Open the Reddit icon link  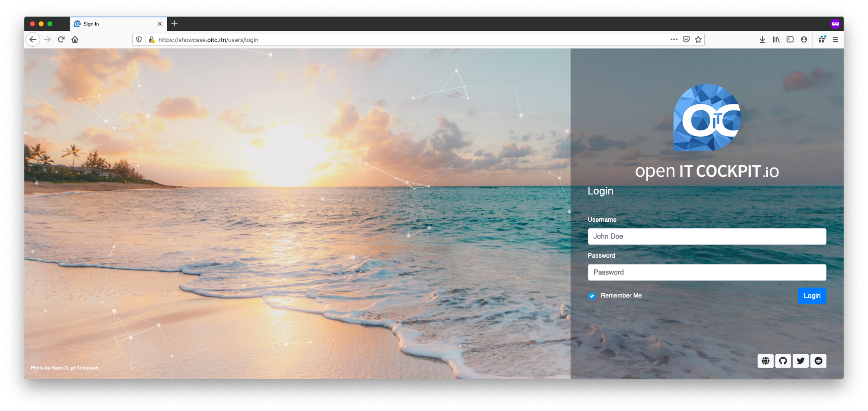pyautogui.click(x=818, y=361)
